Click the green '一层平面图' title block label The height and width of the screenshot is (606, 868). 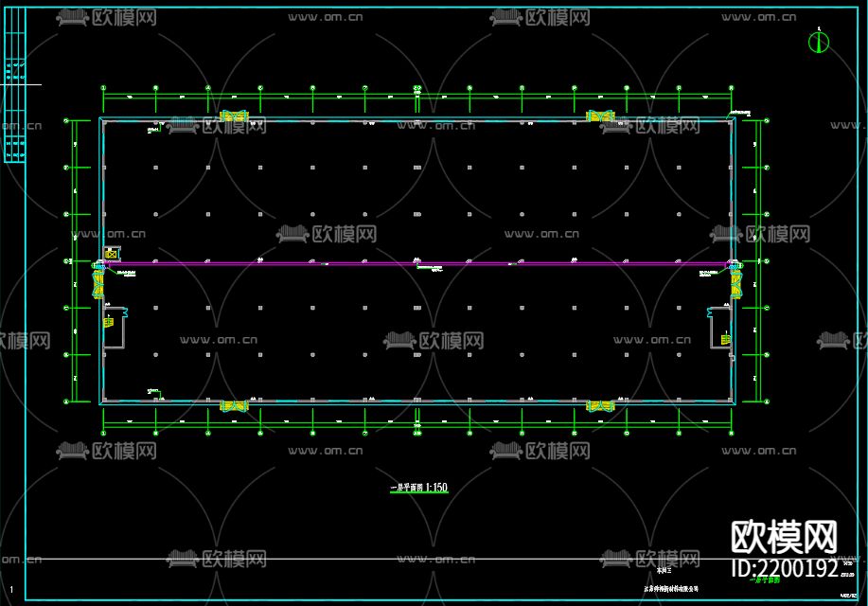tap(765, 580)
